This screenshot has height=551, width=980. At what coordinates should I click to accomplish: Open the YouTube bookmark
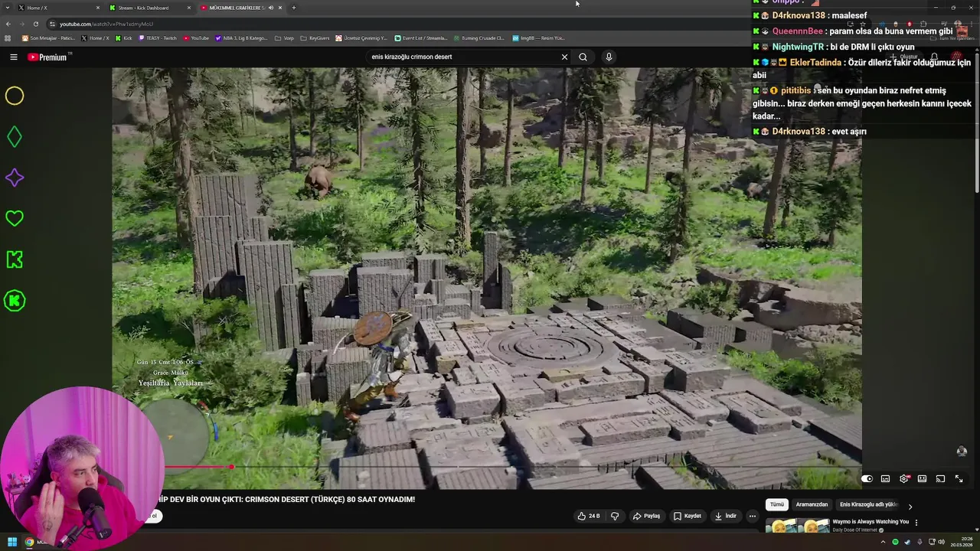pyautogui.click(x=196, y=37)
